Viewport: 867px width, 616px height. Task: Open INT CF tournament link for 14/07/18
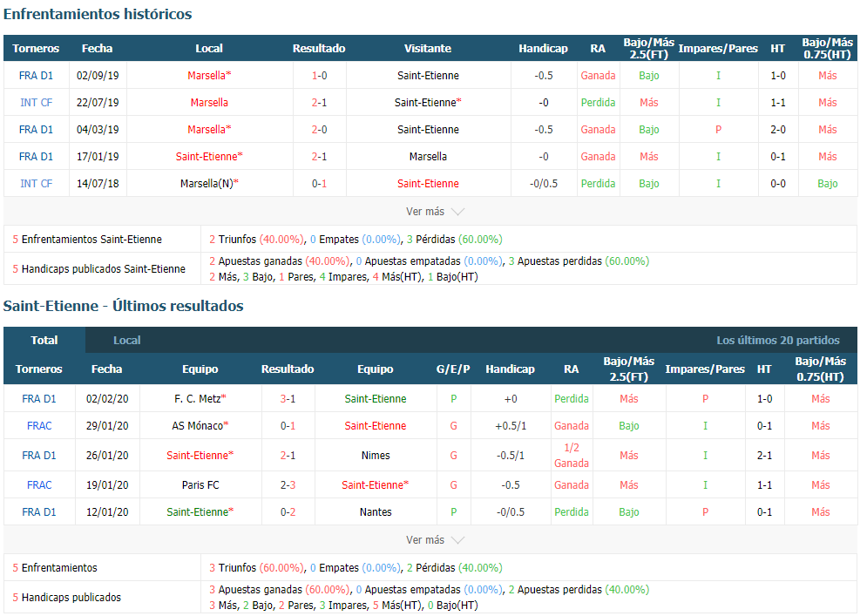(x=36, y=184)
